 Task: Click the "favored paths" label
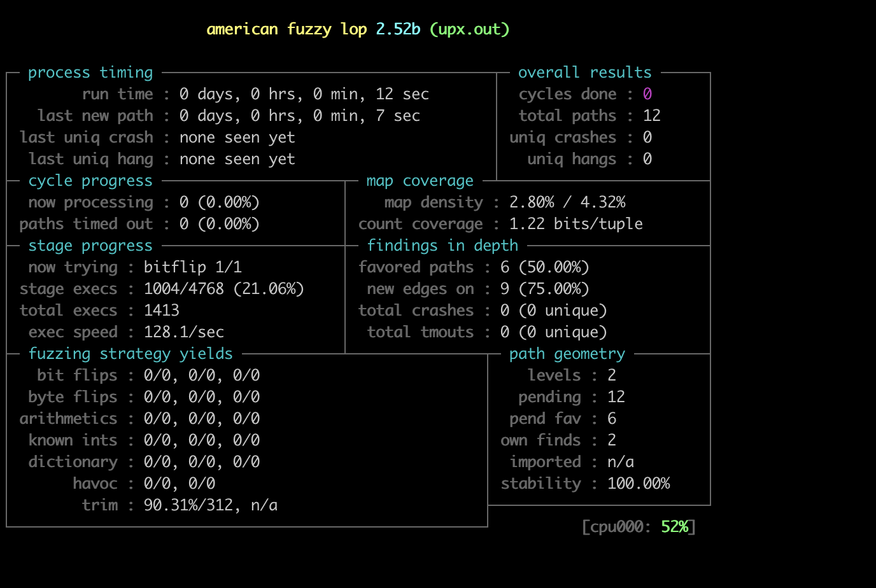click(416, 267)
